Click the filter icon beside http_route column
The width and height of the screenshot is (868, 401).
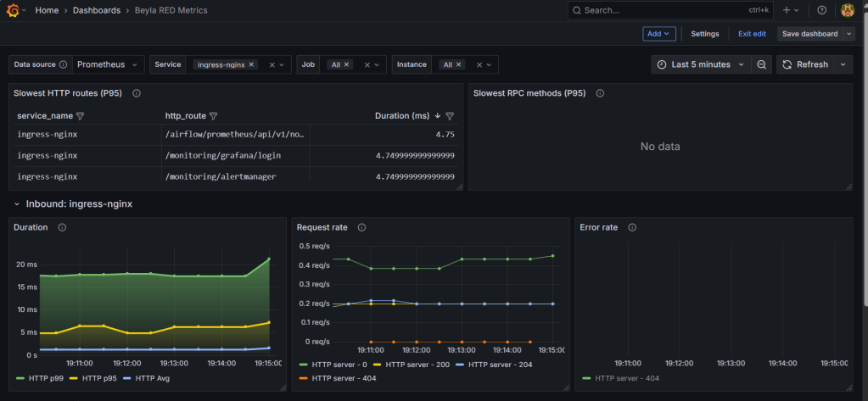pyautogui.click(x=214, y=116)
